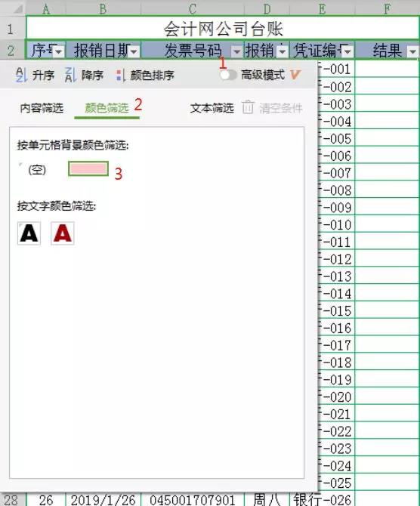Open filter dropdown for 凭证编号 column
420x506 pixels.
[347, 51]
